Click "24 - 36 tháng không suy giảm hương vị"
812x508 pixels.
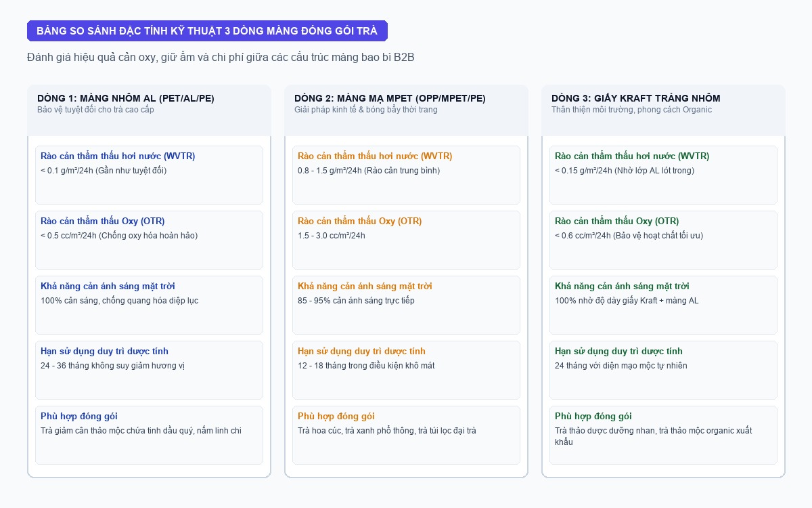112,366
